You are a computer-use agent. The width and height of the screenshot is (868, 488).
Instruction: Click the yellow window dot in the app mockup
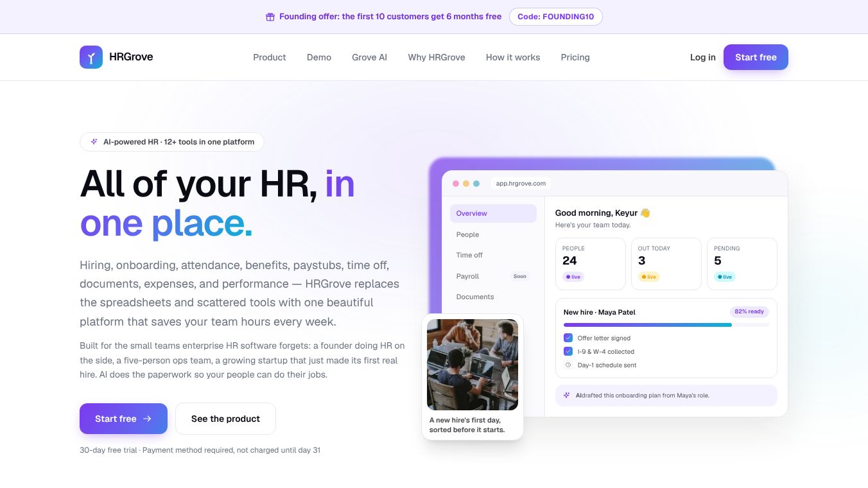point(466,184)
